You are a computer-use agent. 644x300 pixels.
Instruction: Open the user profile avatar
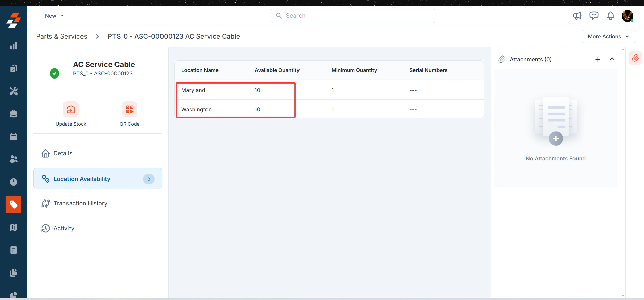click(x=627, y=16)
